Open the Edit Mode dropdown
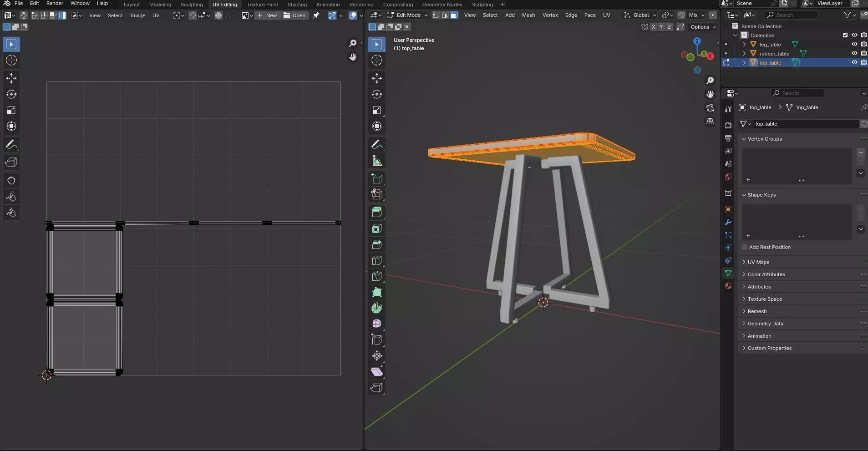The height and width of the screenshot is (451, 868). coord(407,15)
